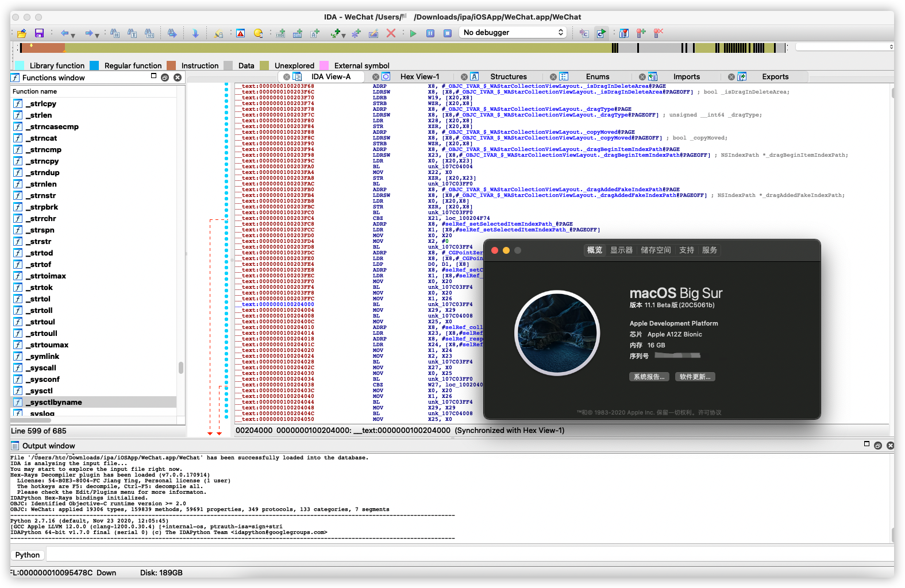905x588 pixels.
Task: Click the binoculars search icon labeled 101
Action: [x=149, y=33]
